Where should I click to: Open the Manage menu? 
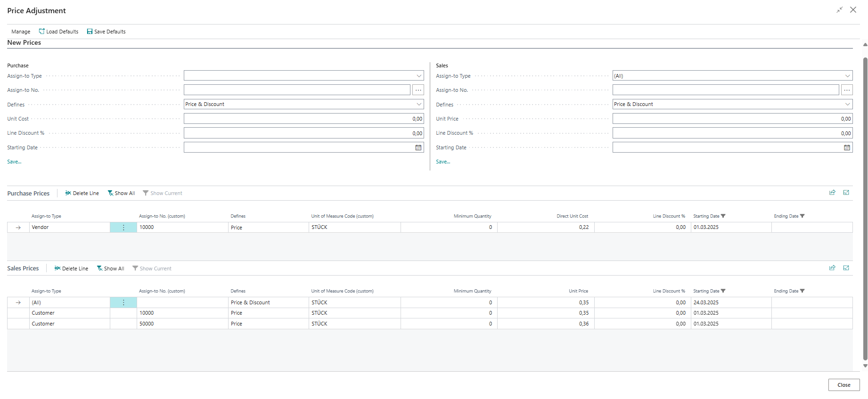point(21,32)
